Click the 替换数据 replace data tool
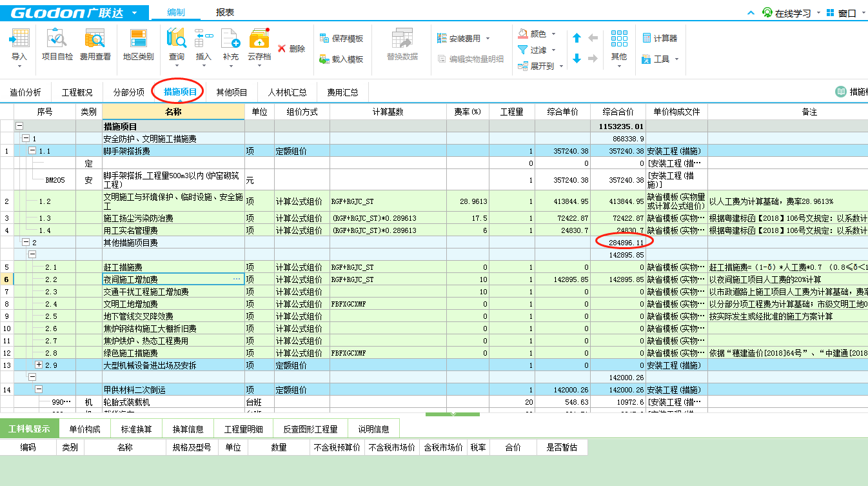This screenshot has width=868, height=486. [402, 45]
